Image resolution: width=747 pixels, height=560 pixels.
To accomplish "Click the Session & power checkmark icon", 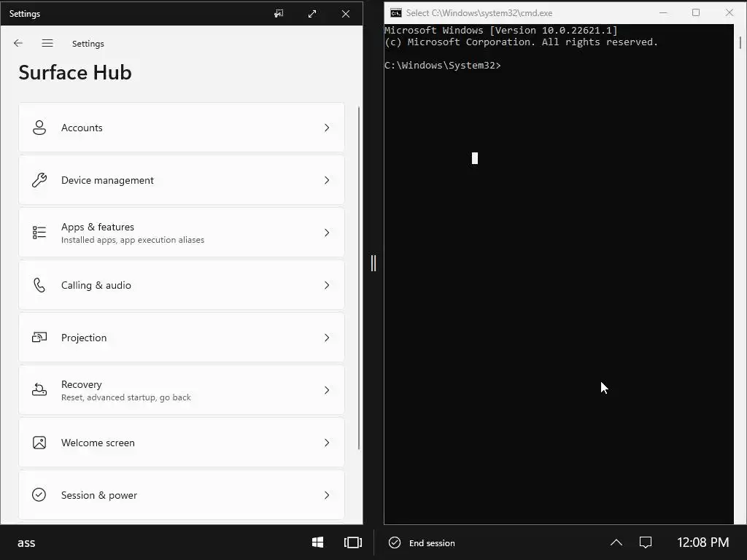I will pos(39,495).
